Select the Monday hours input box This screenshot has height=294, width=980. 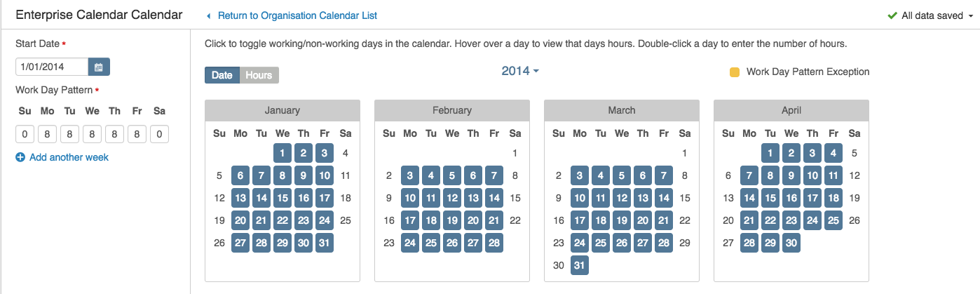click(48, 135)
